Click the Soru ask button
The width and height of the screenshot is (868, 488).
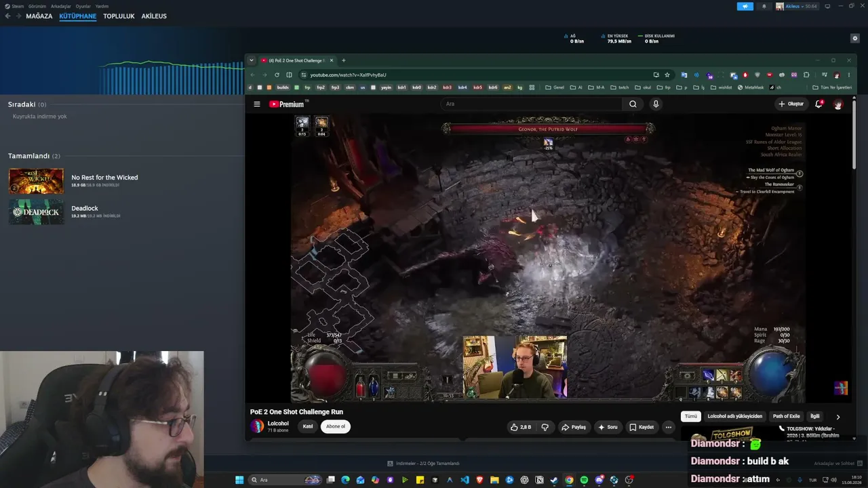pos(608,427)
